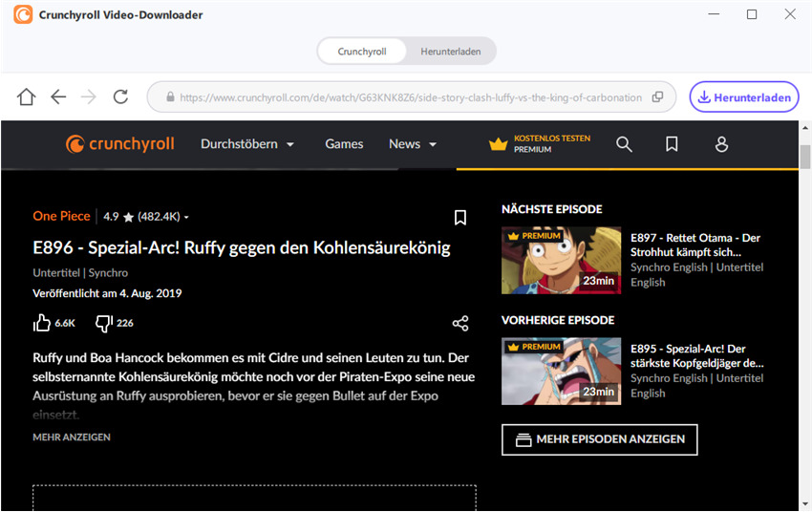Click MEHR EPISODEN ANZEIGEN button
The image size is (812, 512).
[600, 439]
